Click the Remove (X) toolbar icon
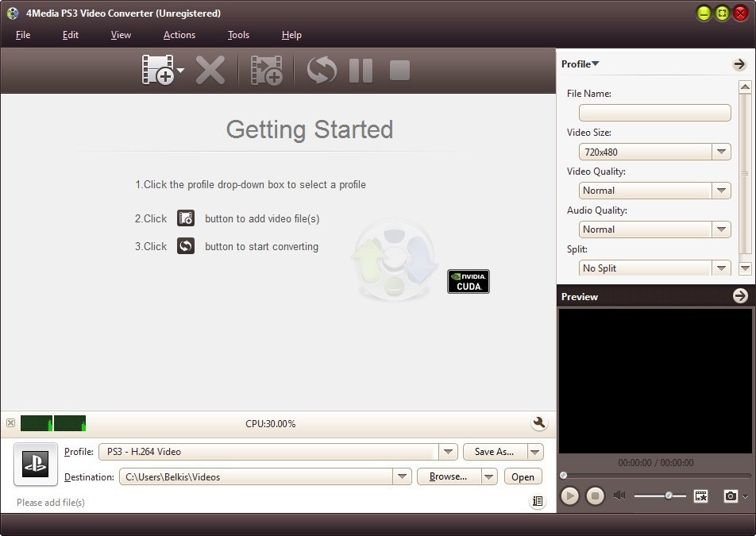The height and width of the screenshot is (536, 756). 210,71
